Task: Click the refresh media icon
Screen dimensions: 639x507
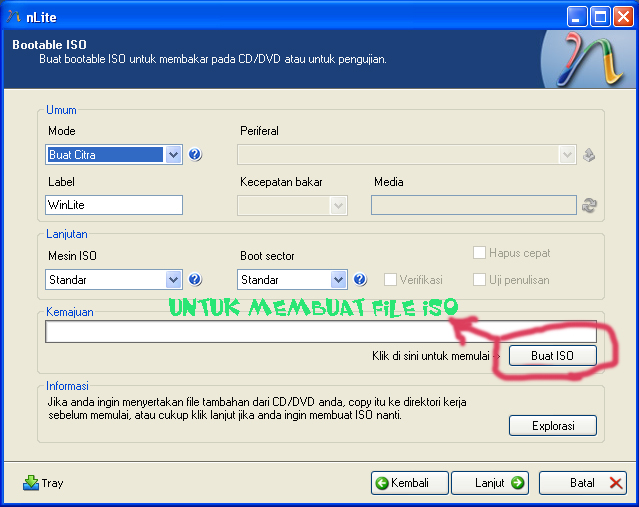Action: [x=589, y=205]
